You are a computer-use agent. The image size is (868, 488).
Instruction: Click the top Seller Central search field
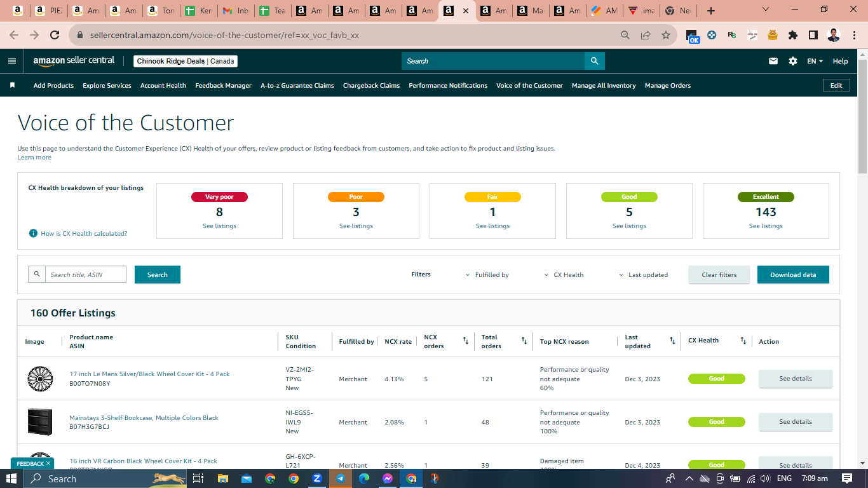(493, 61)
